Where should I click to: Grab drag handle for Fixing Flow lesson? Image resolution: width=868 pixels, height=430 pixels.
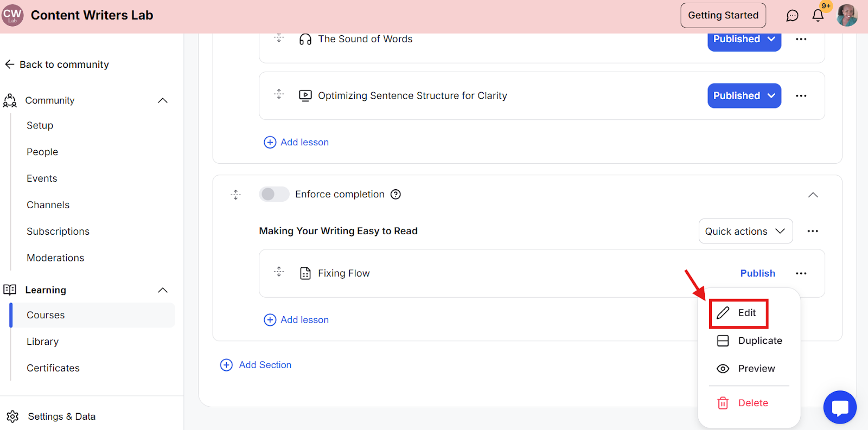pyautogui.click(x=279, y=272)
